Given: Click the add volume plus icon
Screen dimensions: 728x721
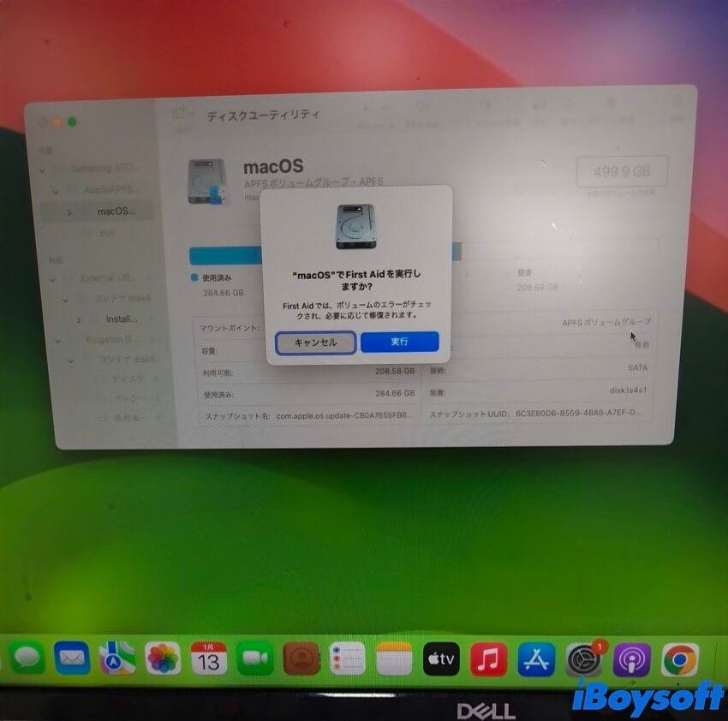Looking at the screenshot, I should 366,109.
